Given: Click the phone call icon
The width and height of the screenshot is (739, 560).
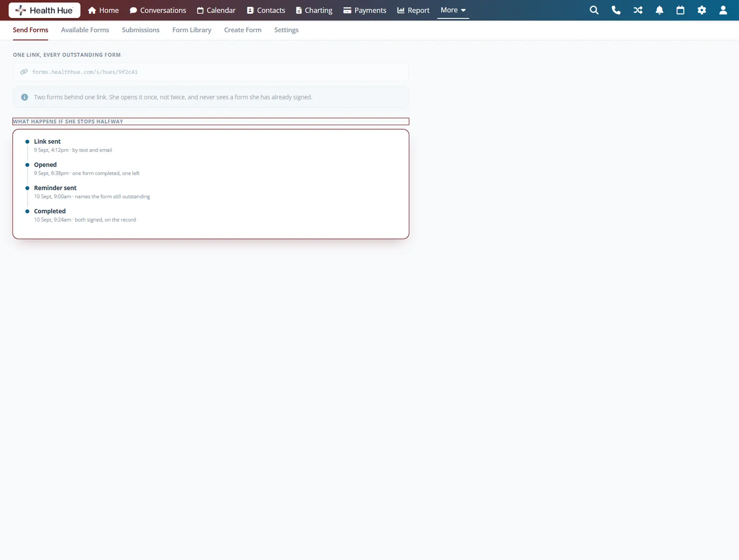Looking at the screenshot, I should click(x=616, y=10).
